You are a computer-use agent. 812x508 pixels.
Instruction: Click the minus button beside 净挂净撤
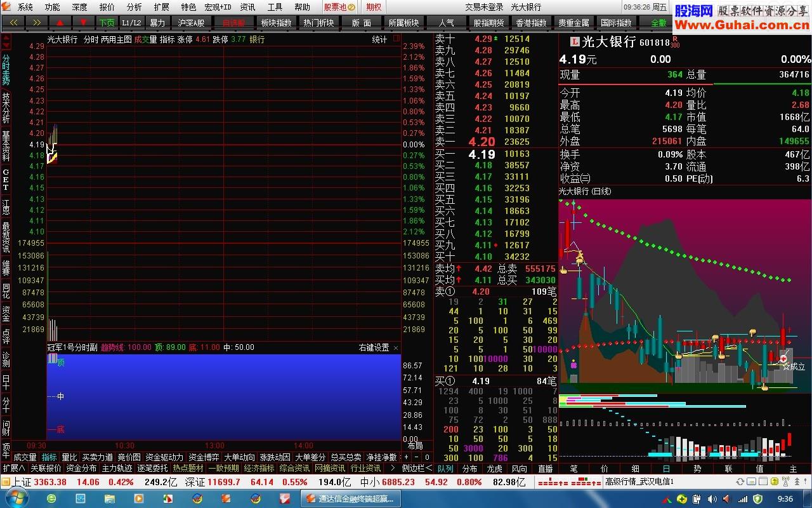(417, 457)
